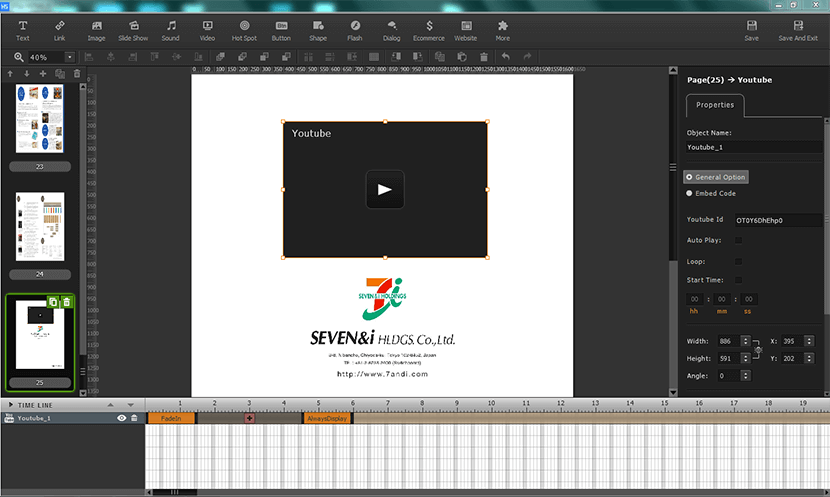Click the minutes start time field
Image resolution: width=830 pixels, height=497 pixels.
(721, 299)
